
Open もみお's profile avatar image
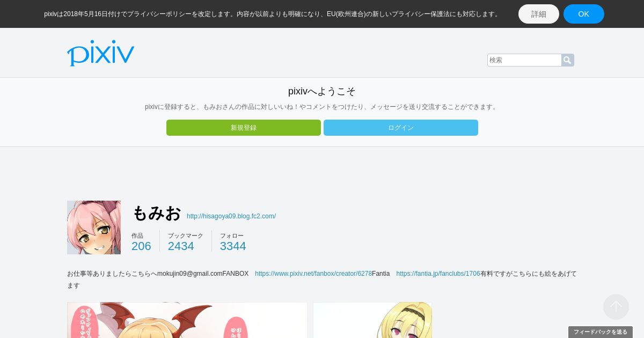[94, 227]
